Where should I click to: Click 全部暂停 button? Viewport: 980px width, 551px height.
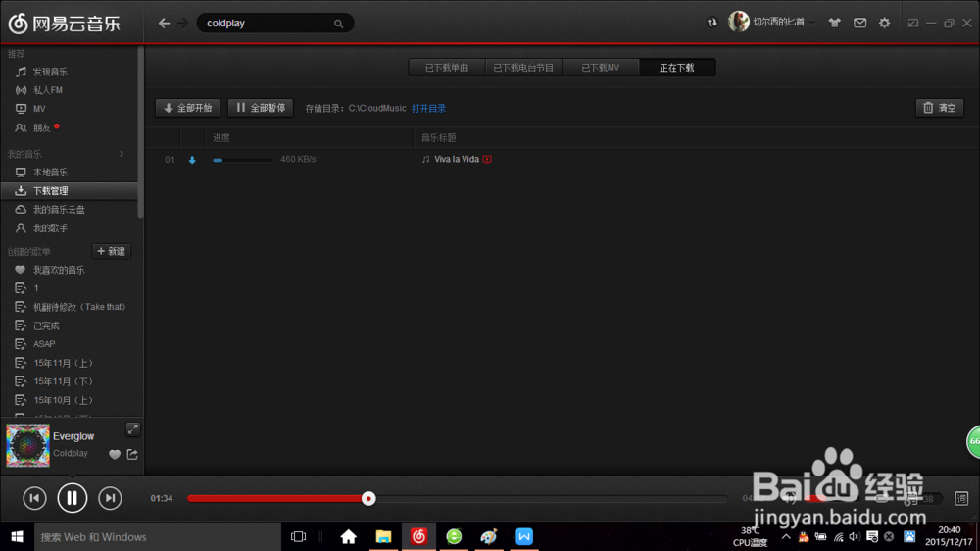click(x=261, y=108)
